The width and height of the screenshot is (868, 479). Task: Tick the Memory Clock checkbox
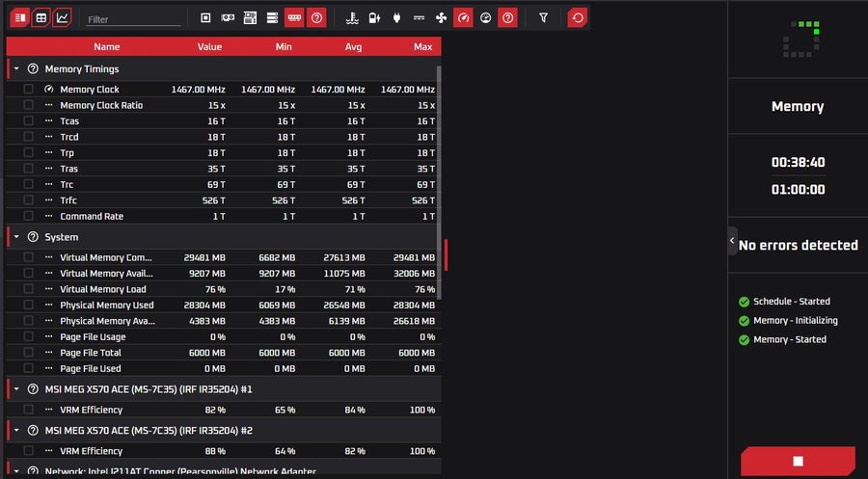click(28, 89)
